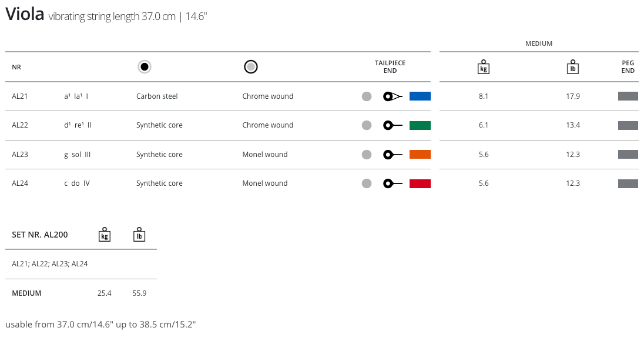The width and height of the screenshot is (644, 341).
Task: Click the red tailpiece color swatch for AL24
Action: tap(420, 183)
